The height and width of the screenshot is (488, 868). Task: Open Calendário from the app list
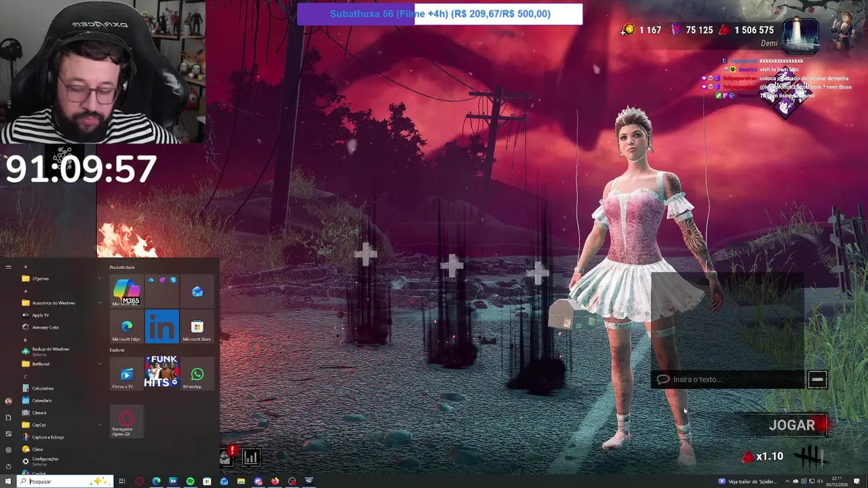click(61, 401)
